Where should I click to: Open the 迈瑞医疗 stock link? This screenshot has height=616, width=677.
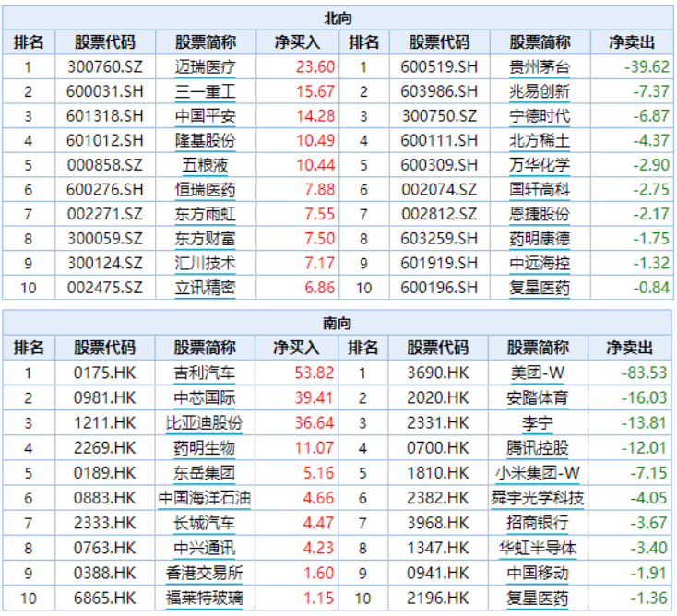(x=205, y=67)
